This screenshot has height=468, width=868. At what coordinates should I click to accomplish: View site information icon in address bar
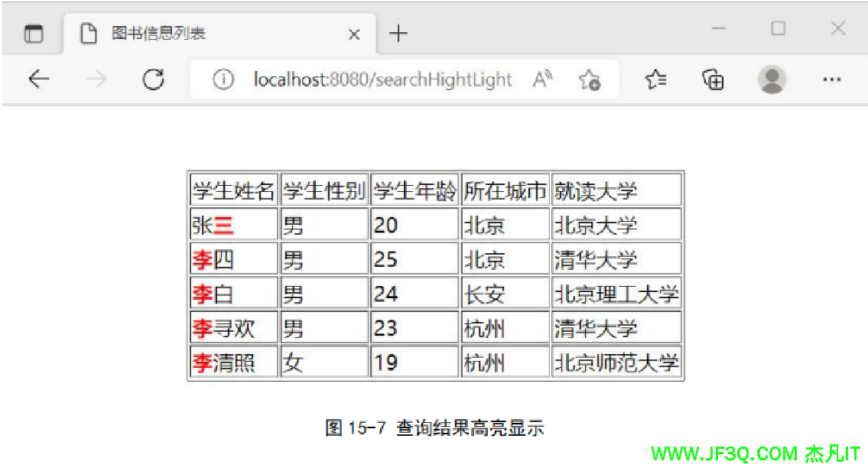pos(223,79)
